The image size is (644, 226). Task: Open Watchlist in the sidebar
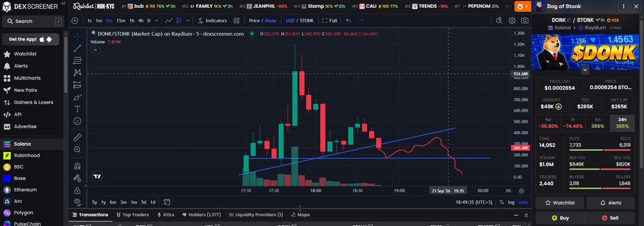[25, 54]
